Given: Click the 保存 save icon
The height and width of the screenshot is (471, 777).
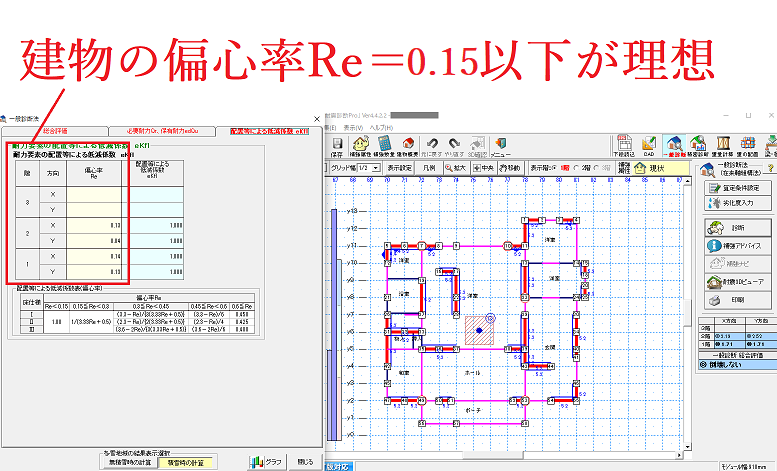Looking at the screenshot, I should 337,147.
